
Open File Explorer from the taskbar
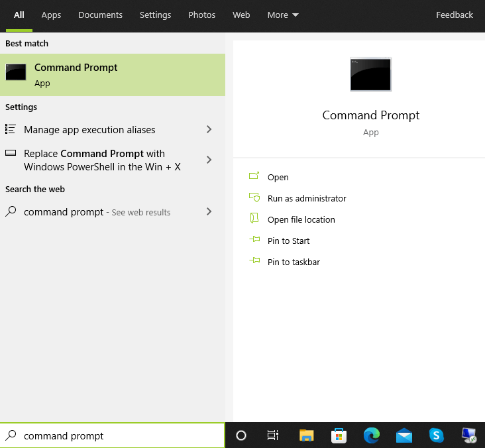(307, 435)
